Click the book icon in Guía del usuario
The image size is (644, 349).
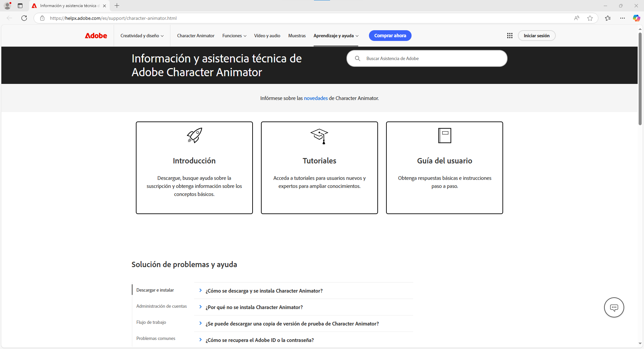(x=445, y=136)
